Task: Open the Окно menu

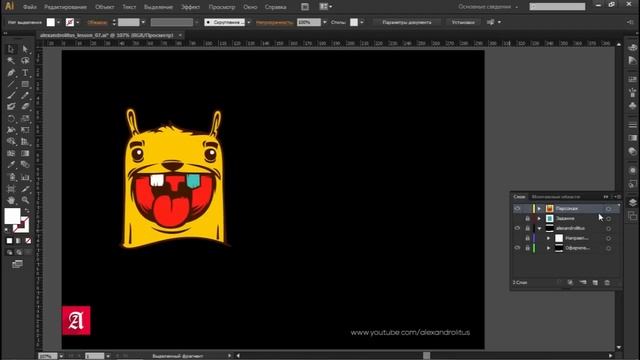Action: click(250, 7)
